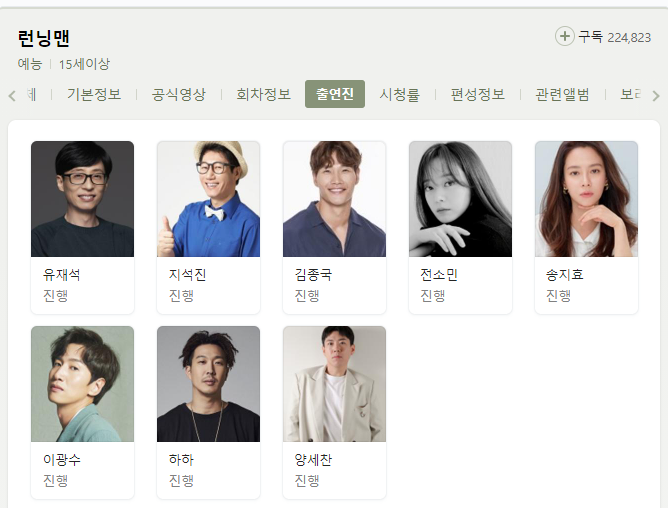Screen dimensions: 668x508
Task: Open 전소민 black-and-white photo
Action: click(461, 199)
